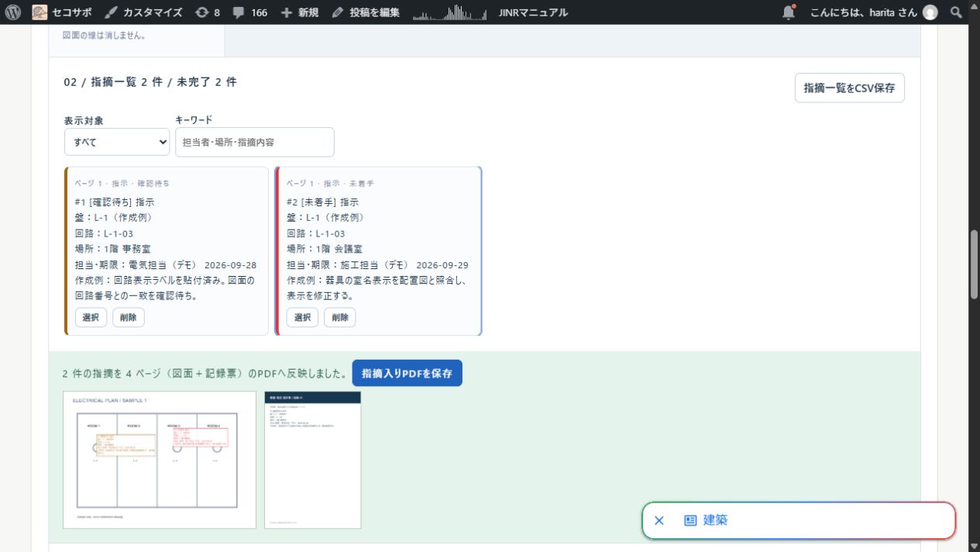Click the 指摘入りPDFを保存 button
The width and height of the screenshot is (980, 552).
[407, 373]
